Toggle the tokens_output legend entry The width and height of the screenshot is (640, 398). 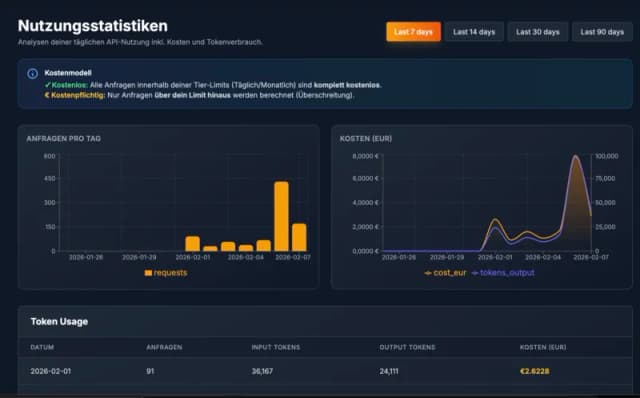pos(503,273)
